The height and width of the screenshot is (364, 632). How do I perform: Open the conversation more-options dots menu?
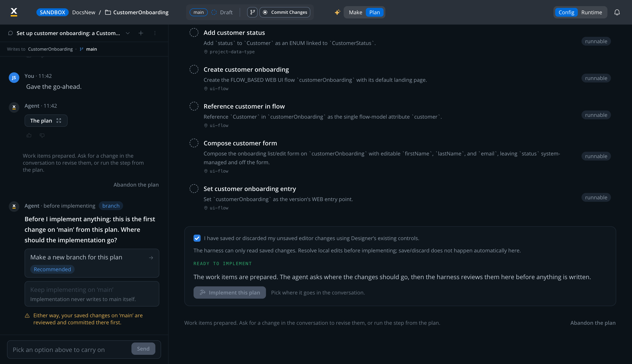tap(155, 33)
